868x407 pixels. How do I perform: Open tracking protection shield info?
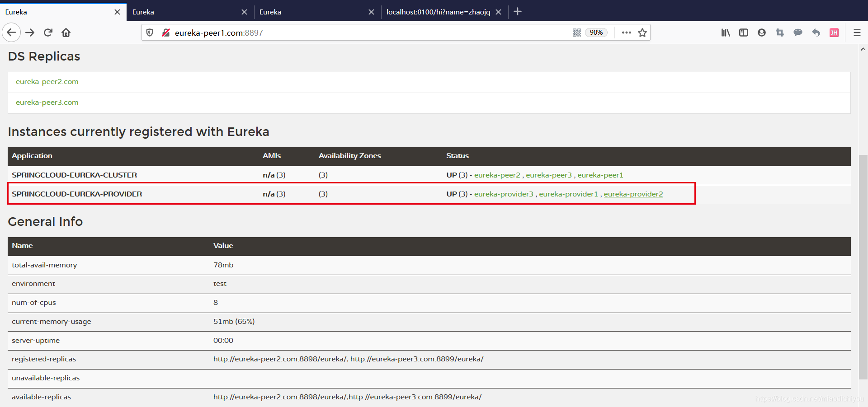[150, 33]
